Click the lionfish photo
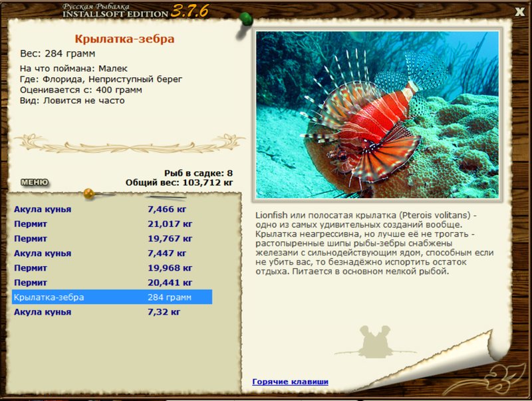 coord(377,114)
